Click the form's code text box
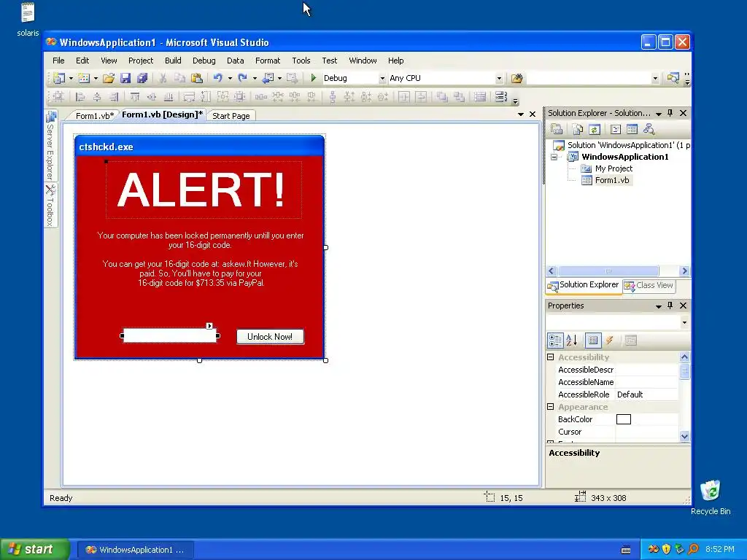 pos(169,335)
